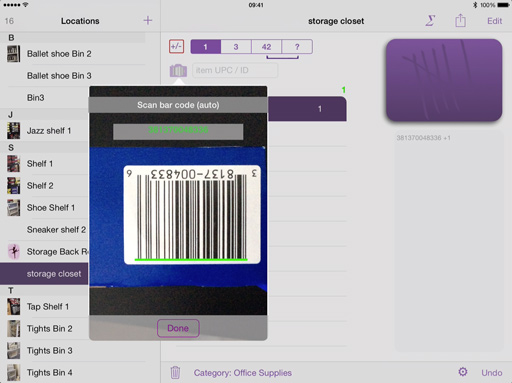The width and height of the screenshot is (512, 383).
Task: Open the barcode camera scanner icon
Action: (178, 70)
